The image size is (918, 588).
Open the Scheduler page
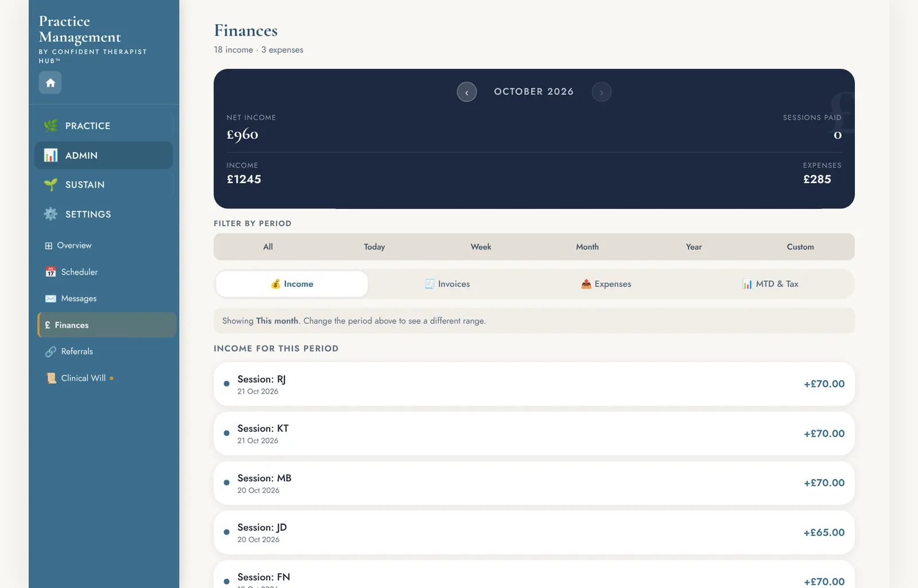(107, 272)
